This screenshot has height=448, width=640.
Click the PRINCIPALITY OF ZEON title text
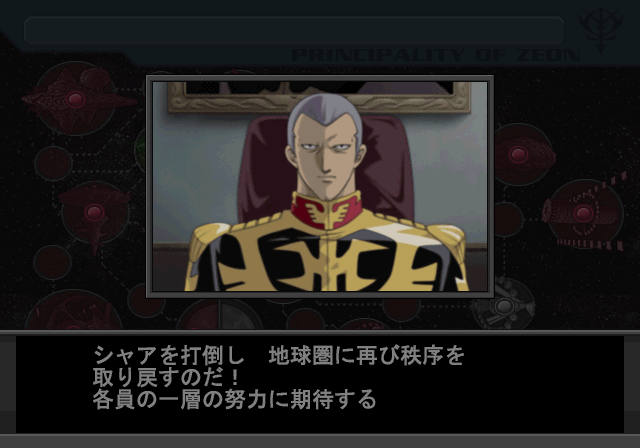point(436,55)
